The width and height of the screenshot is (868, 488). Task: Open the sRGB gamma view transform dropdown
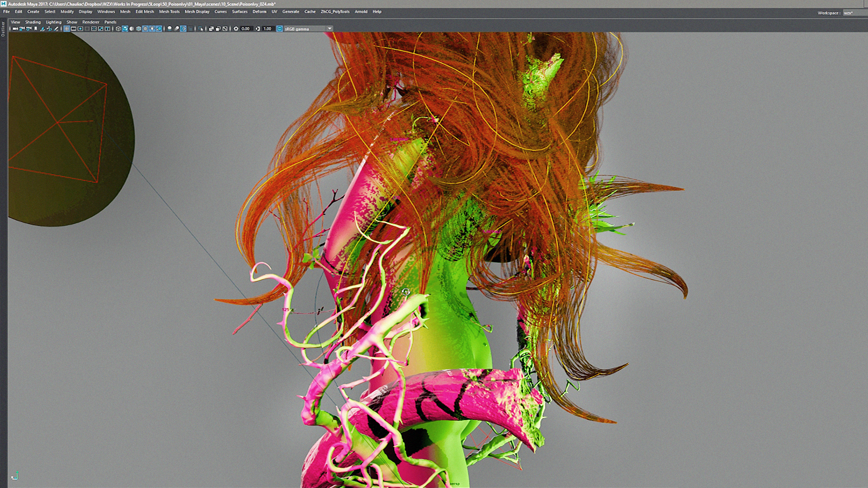click(308, 28)
